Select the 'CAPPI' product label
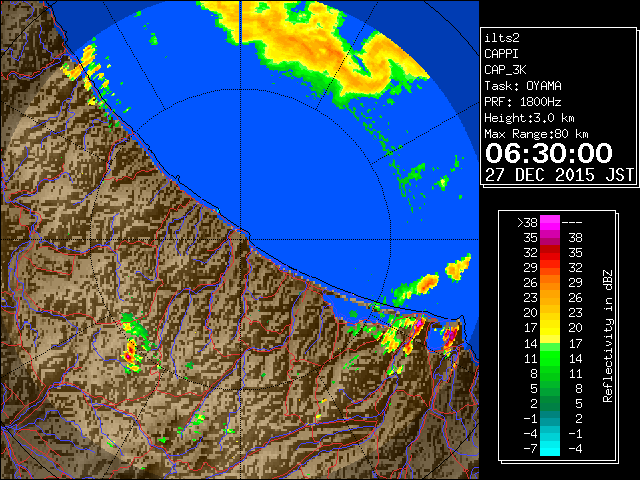 point(501,54)
